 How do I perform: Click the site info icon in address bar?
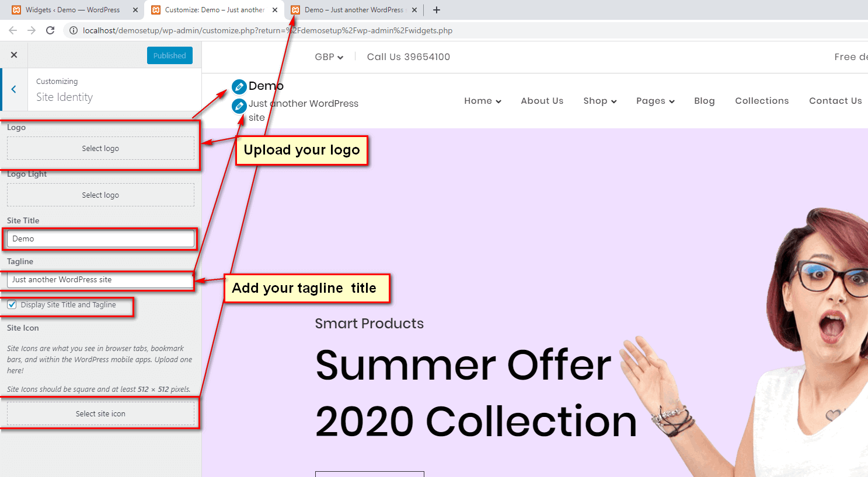click(x=74, y=30)
